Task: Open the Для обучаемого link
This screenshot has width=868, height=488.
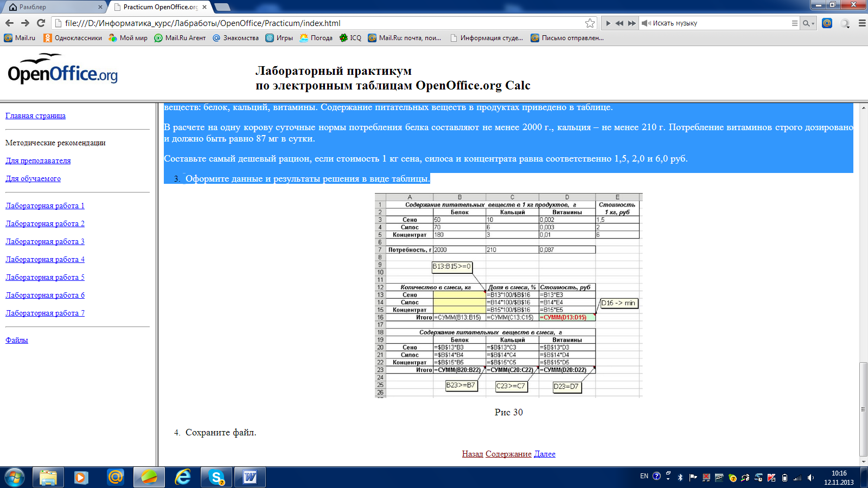Action: [33, 178]
